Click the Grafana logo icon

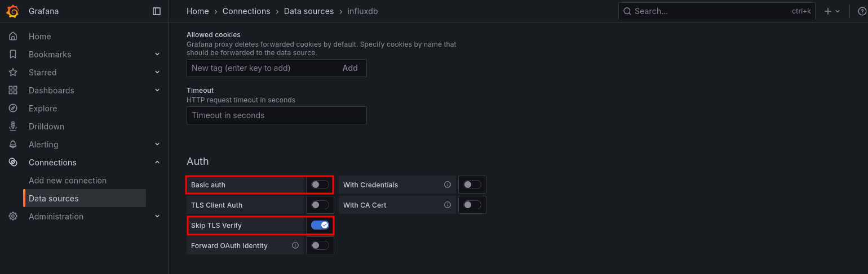click(x=13, y=11)
